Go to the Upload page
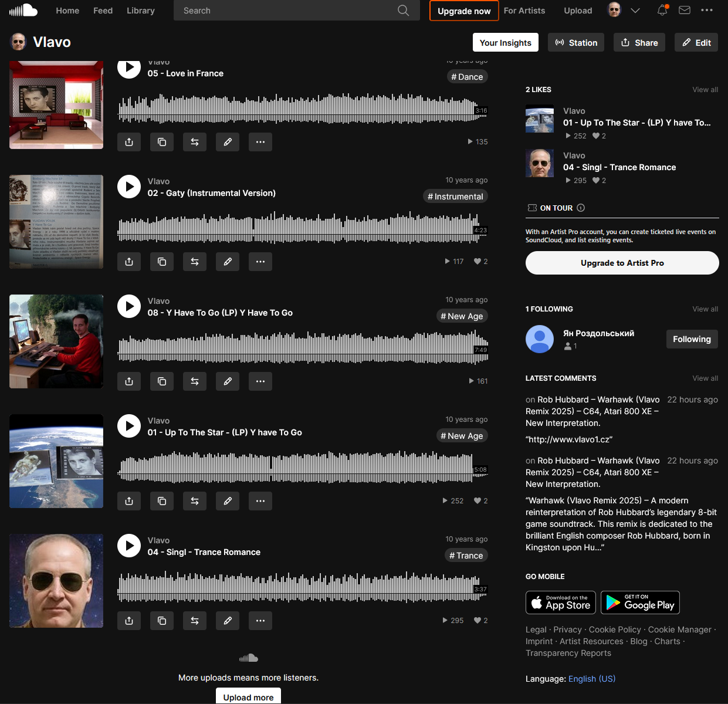The width and height of the screenshot is (728, 704). click(578, 11)
